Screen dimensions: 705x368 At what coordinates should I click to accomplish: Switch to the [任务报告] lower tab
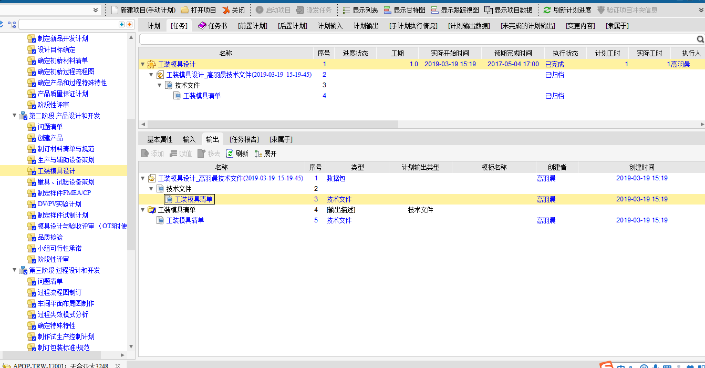[244, 140]
